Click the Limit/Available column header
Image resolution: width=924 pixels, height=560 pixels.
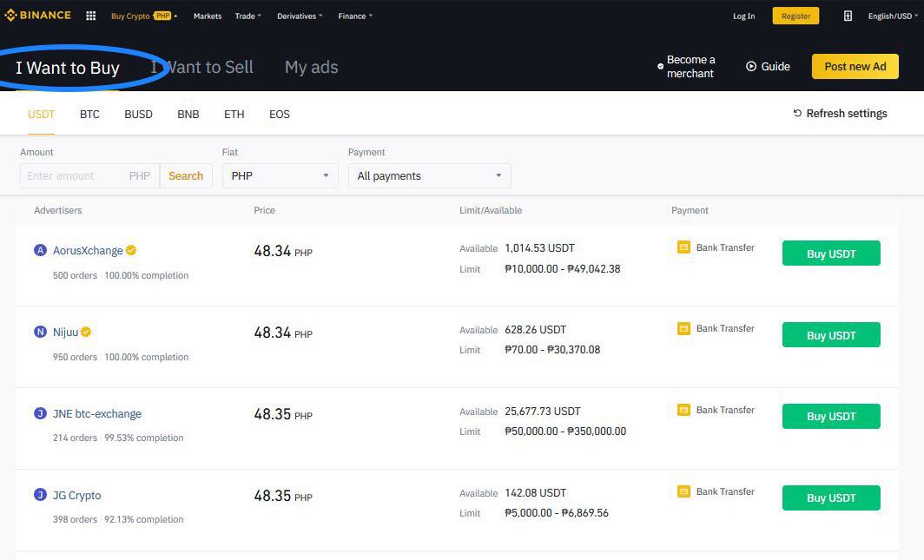(491, 210)
